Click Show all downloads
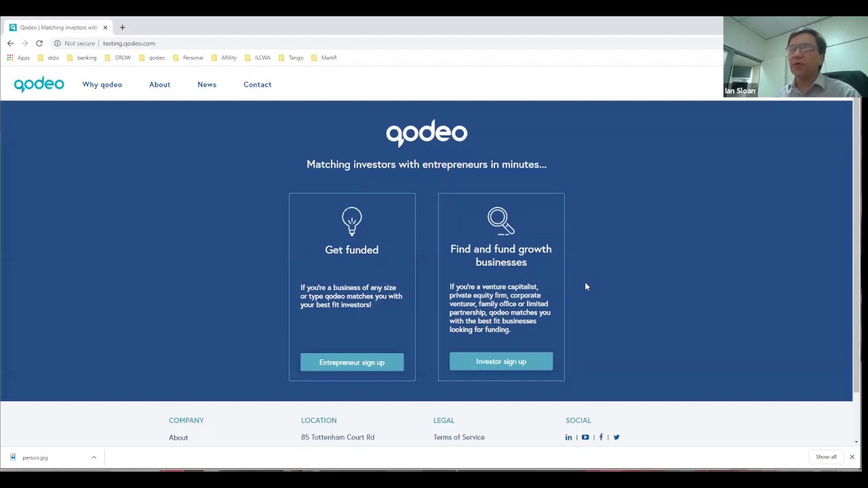868x488 pixels. click(x=826, y=457)
